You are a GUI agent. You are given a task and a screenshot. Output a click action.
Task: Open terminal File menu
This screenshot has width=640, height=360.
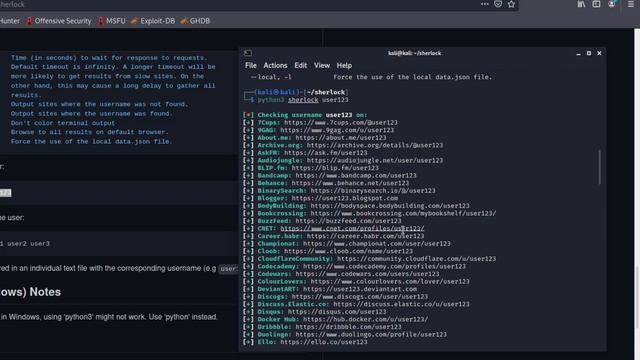[x=251, y=65]
